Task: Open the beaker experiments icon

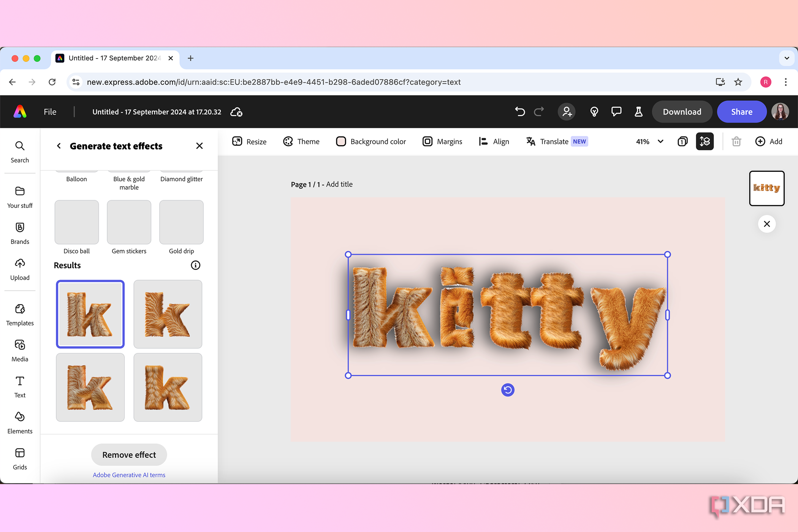Action: [x=638, y=112]
